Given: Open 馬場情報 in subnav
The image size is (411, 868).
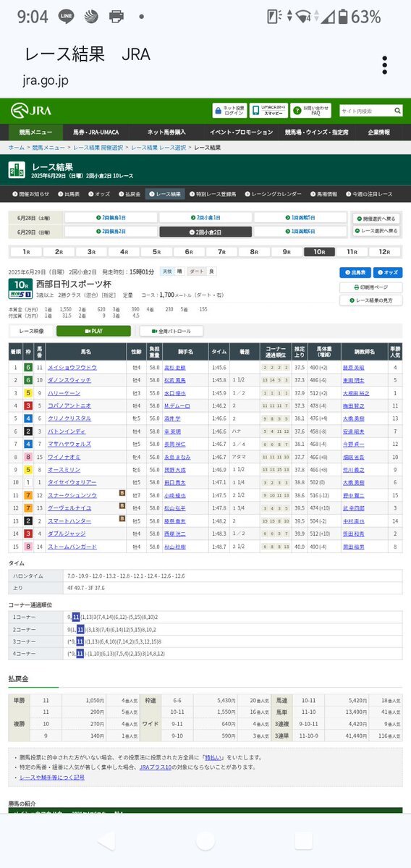Looking at the screenshot, I should pos(323,194).
